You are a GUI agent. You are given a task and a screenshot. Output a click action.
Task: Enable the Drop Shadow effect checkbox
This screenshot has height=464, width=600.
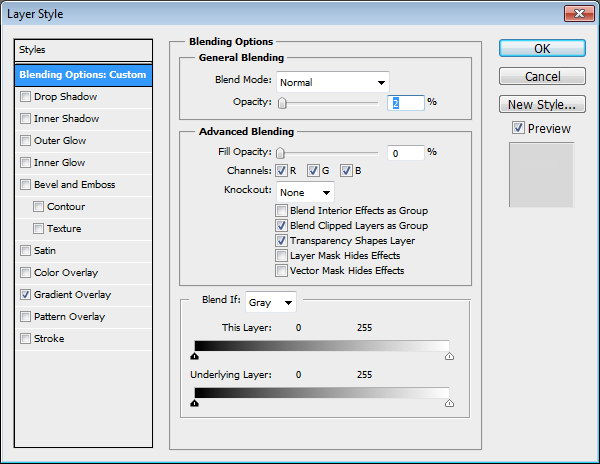pyautogui.click(x=25, y=97)
